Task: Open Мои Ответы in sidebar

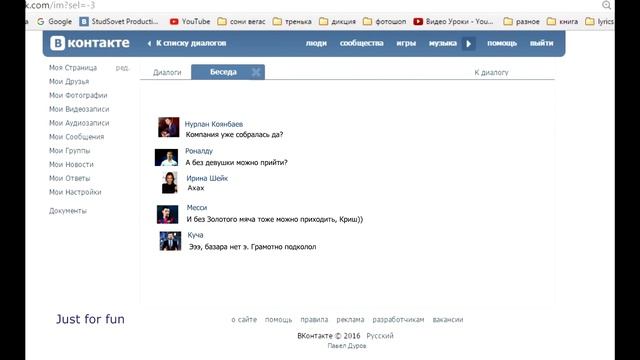Action: (69, 178)
